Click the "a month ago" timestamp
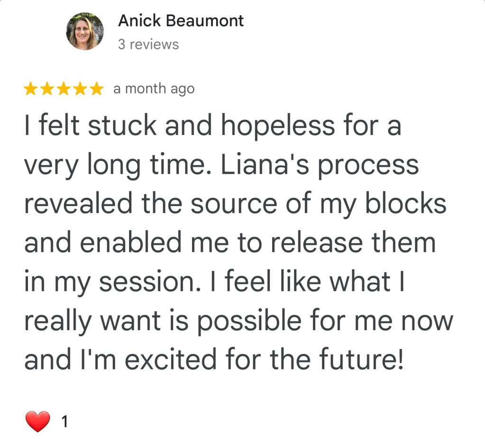This screenshot has width=485, height=448. point(154,89)
